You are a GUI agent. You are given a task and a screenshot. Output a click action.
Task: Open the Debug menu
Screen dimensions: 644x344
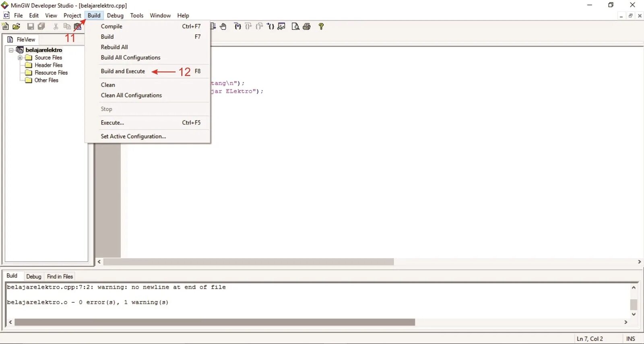(115, 15)
